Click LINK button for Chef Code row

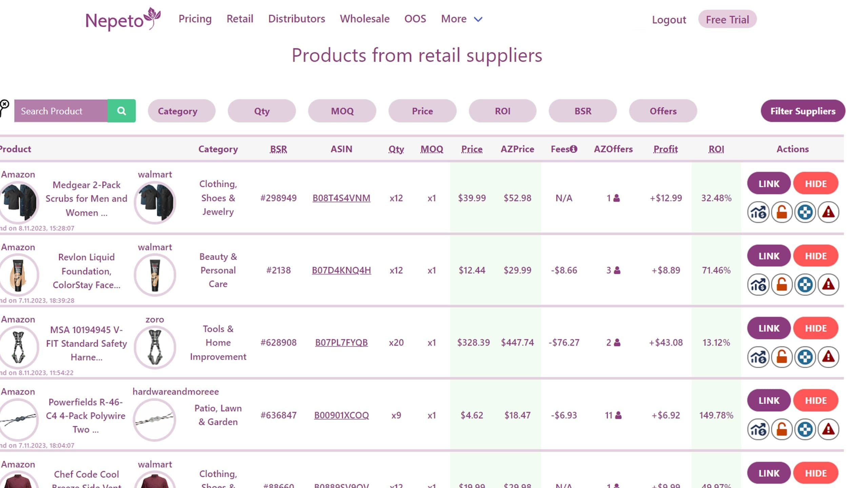pos(769,473)
